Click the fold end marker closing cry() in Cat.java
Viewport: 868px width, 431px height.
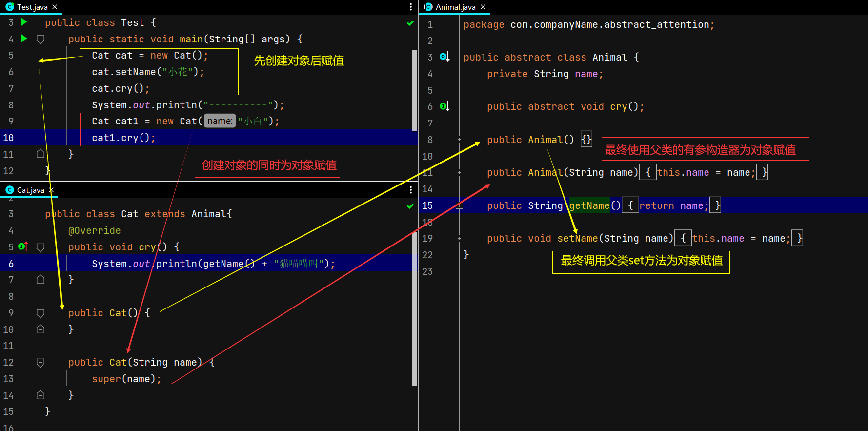(x=40, y=280)
